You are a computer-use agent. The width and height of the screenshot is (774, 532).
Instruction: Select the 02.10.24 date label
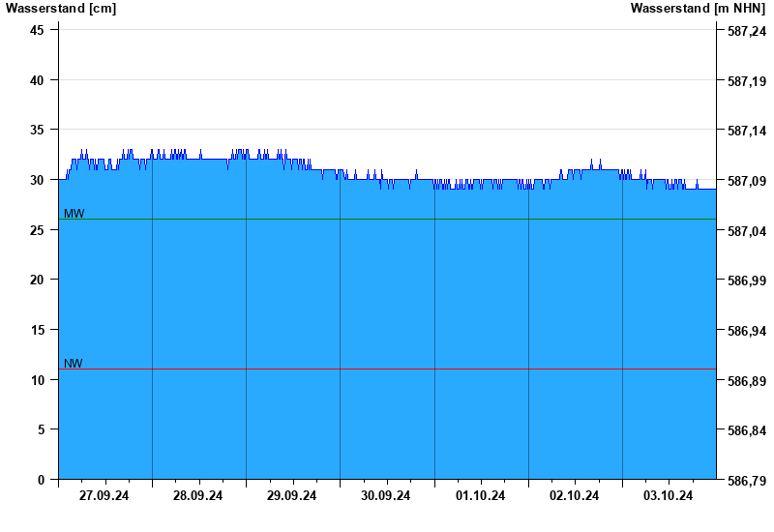pyautogui.click(x=574, y=495)
